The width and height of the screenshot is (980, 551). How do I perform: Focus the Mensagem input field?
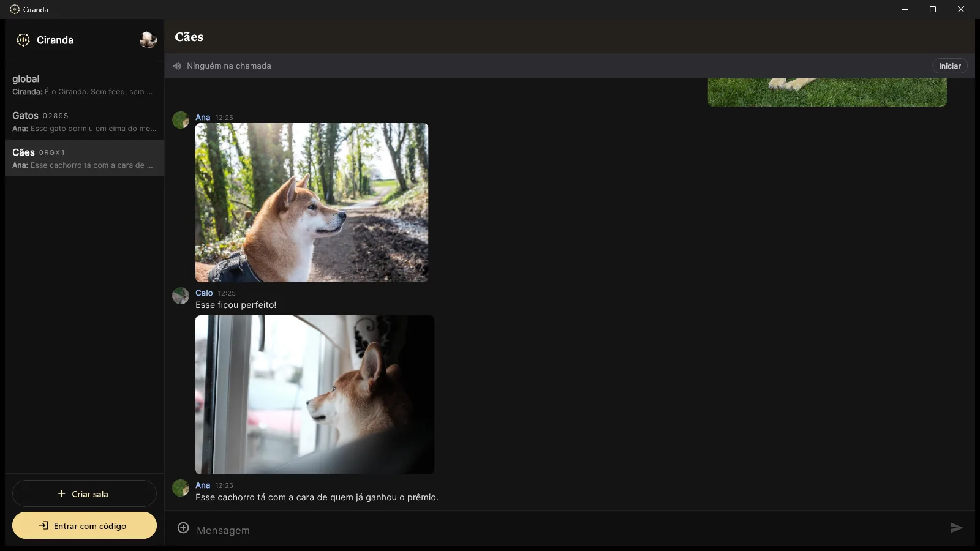(570, 530)
